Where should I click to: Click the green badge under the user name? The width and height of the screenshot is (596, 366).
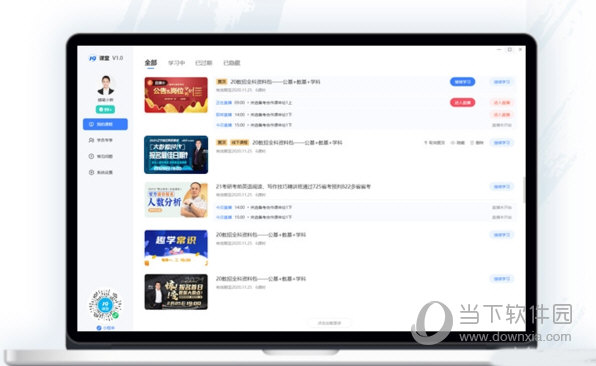click(105, 109)
